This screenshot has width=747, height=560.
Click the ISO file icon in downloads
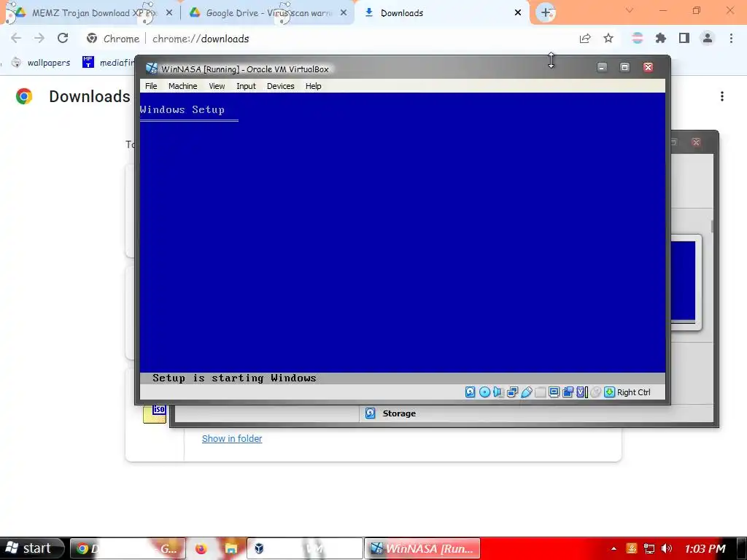[155, 414]
